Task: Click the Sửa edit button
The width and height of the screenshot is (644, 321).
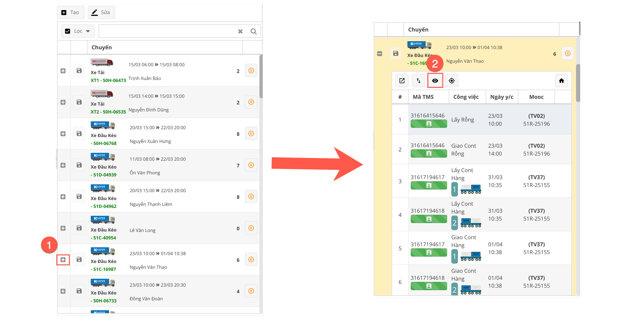Action: [101, 12]
